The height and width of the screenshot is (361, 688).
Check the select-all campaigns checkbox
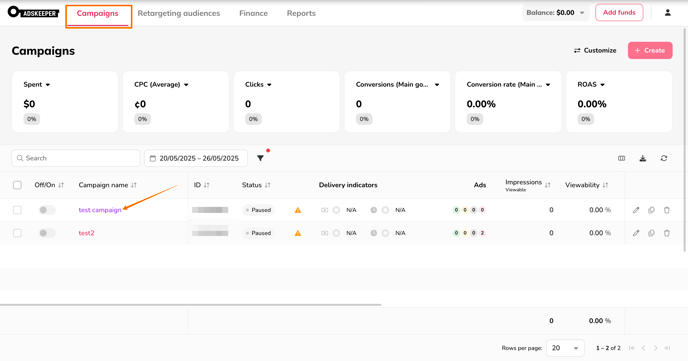click(x=17, y=185)
